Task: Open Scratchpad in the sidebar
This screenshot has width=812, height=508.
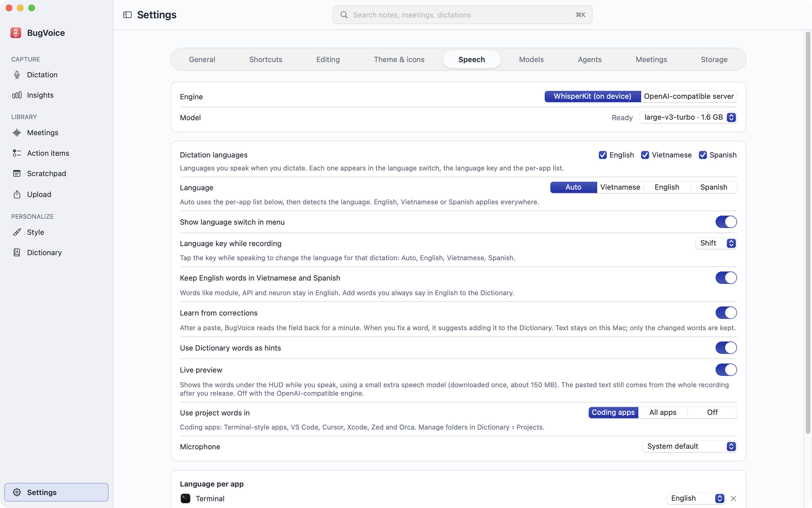Action: 56,174
